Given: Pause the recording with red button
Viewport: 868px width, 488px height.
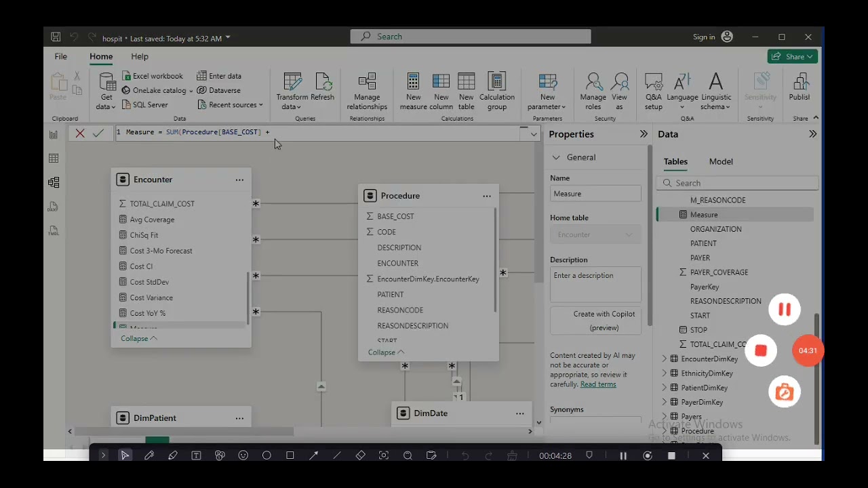Looking at the screenshot, I should [785, 309].
